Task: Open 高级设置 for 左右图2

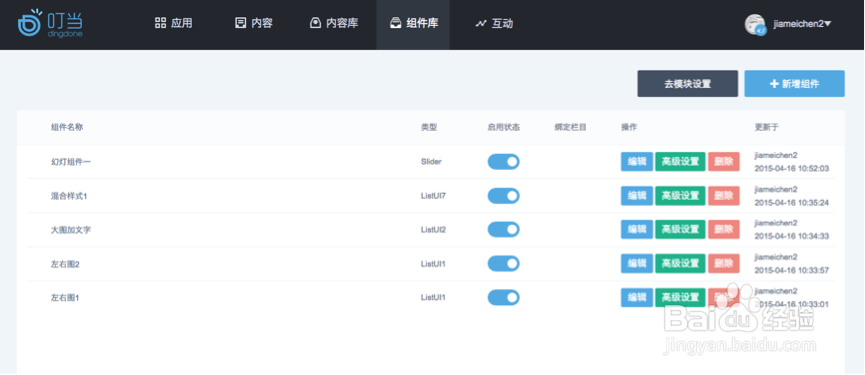Action: click(x=680, y=264)
